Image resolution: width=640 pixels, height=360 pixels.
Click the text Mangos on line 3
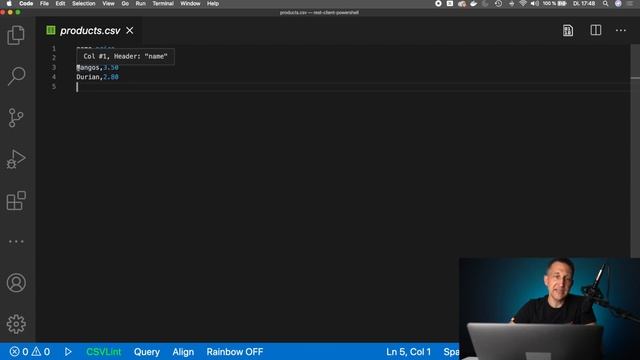point(88,67)
